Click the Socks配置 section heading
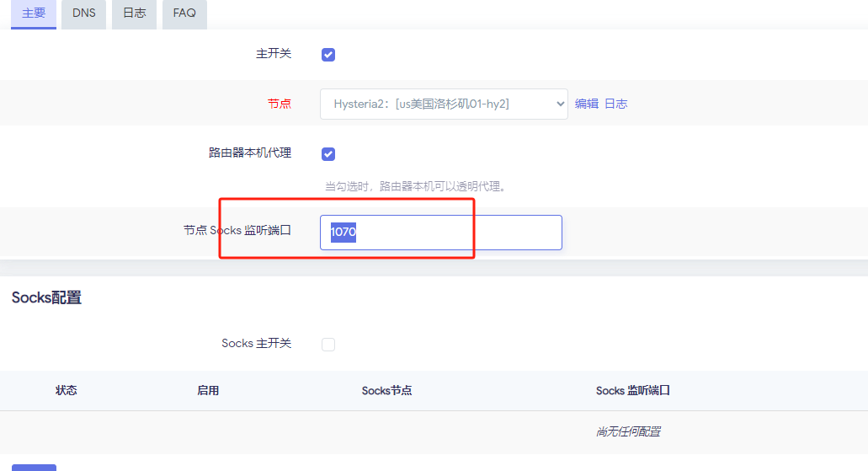This screenshot has height=471, width=868. (46, 297)
